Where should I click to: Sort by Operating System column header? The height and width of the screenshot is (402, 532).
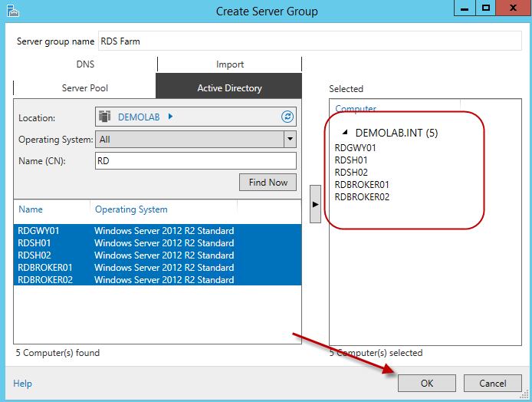tap(131, 209)
